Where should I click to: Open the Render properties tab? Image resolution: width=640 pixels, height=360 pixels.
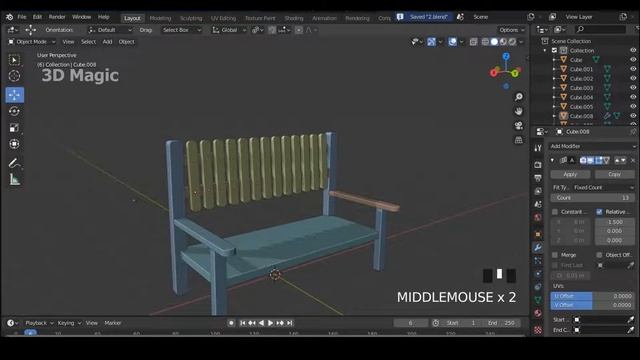(538, 164)
